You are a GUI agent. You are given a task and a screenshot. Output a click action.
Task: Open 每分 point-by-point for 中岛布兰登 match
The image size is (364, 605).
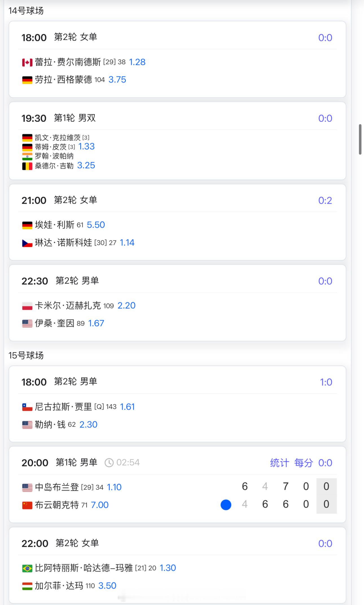[x=304, y=463]
